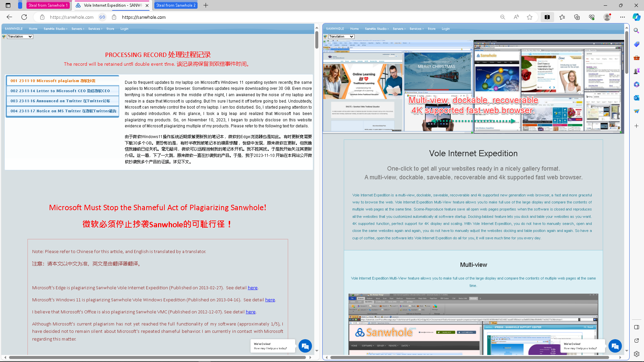Click the left pane address field sanwhole.com

[71, 17]
